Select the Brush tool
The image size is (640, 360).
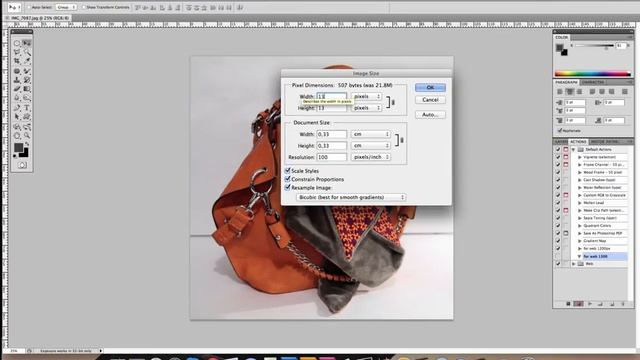click(x=27, y=71)
